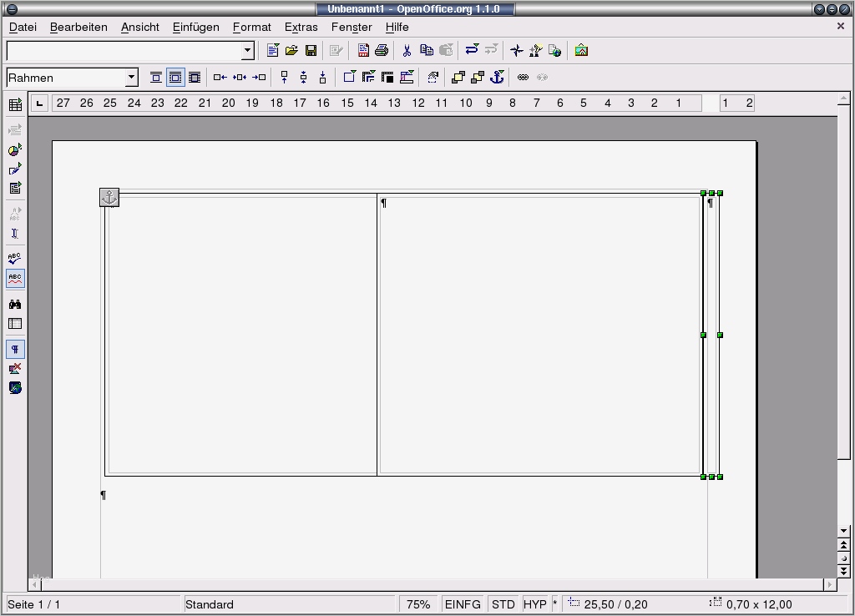
Task: Open the change anchor dropdown
Action: [497, 78]
